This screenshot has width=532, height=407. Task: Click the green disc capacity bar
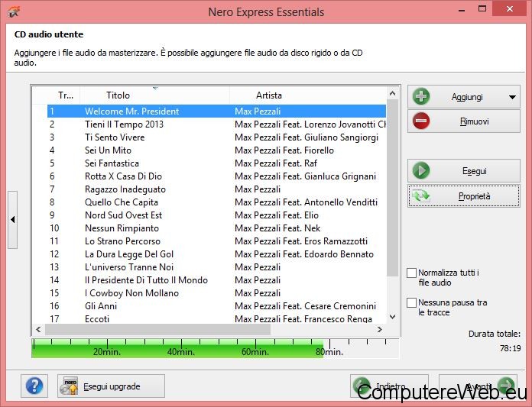pos(177,348)
